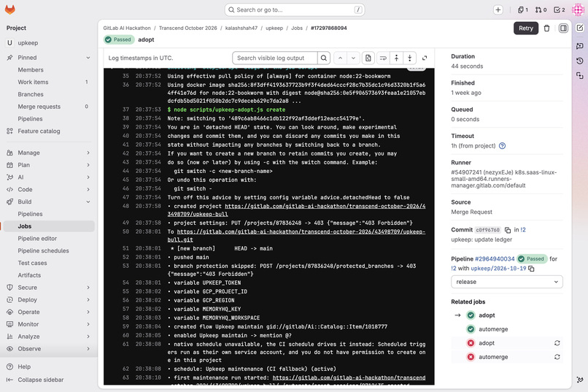Copy branch name upkeep/2026-10-19 icon
Viewport: 588px width, 392px height.
click(531, 269)
